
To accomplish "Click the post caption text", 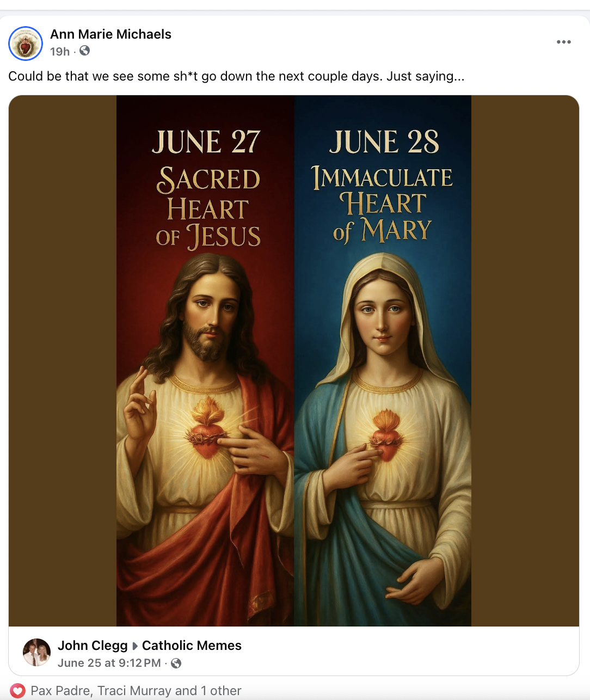I will click(x=236, y=76).
